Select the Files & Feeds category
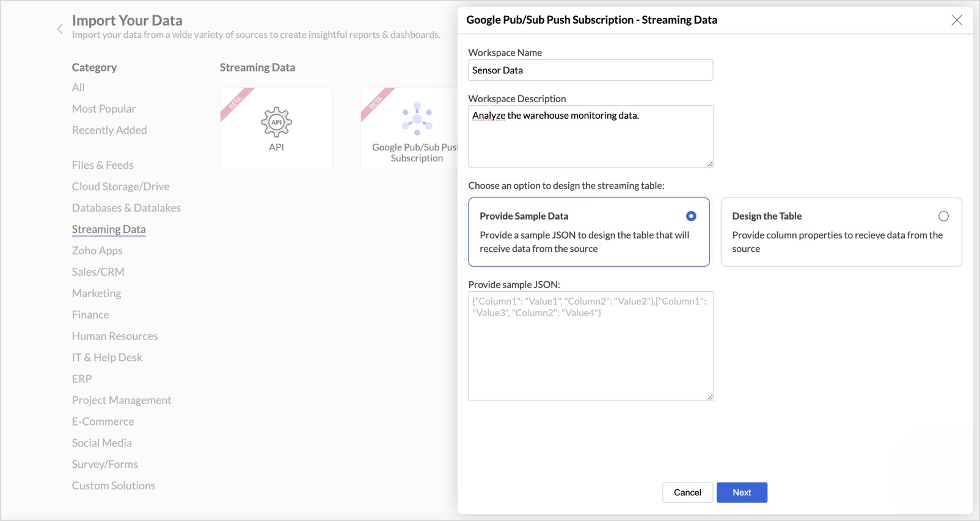Image resolution: width=980 pixels, height=521 pixels. tap(103, 165)
